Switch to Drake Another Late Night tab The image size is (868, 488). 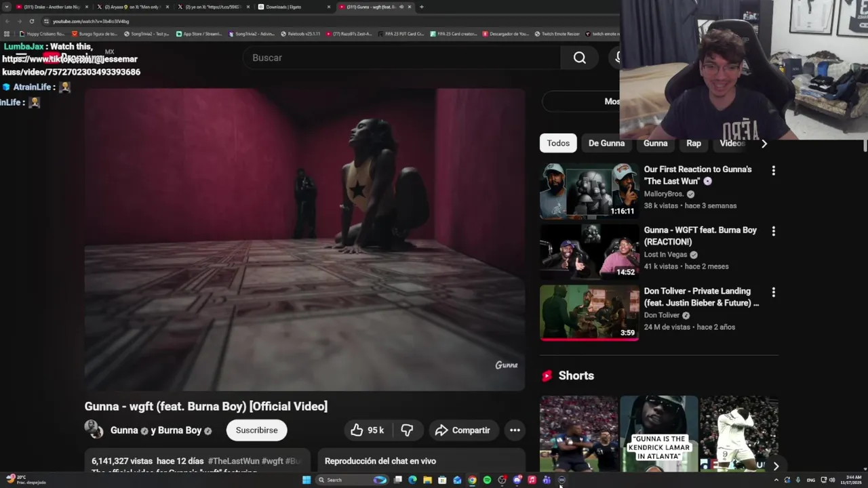52,7
